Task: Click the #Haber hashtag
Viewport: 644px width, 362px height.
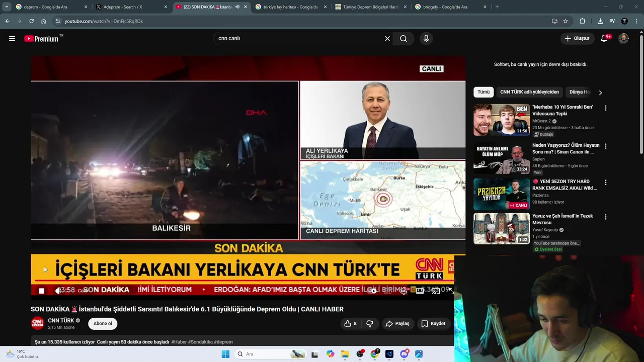Action: pyautogui.click(x=179, y=342)
